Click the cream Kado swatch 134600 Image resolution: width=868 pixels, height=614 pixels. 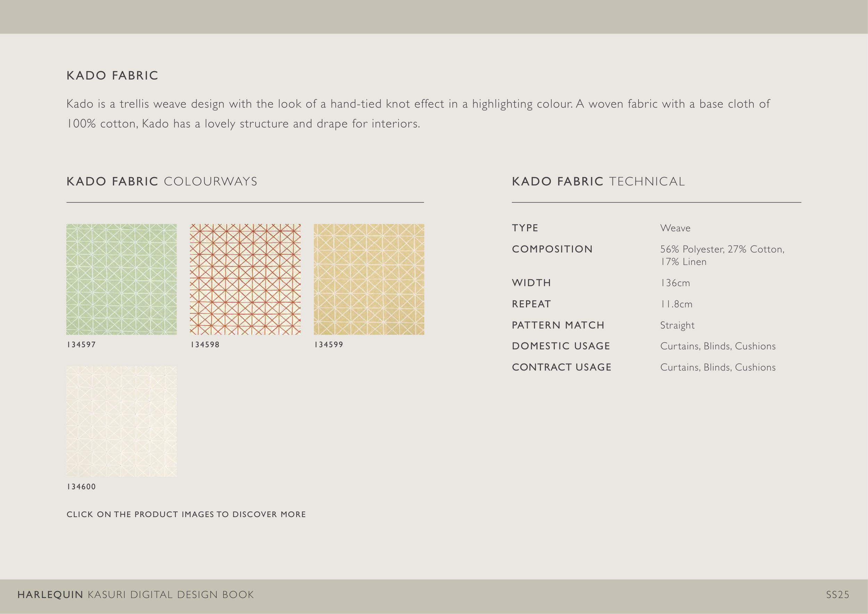122,421
